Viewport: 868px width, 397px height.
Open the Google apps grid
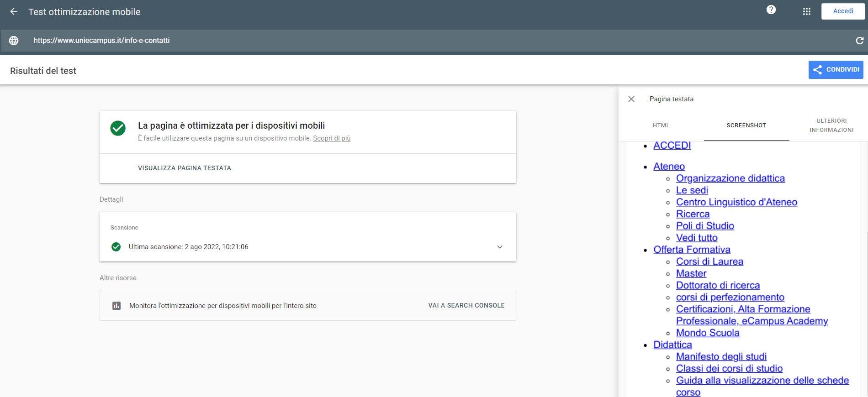point(807,11)
